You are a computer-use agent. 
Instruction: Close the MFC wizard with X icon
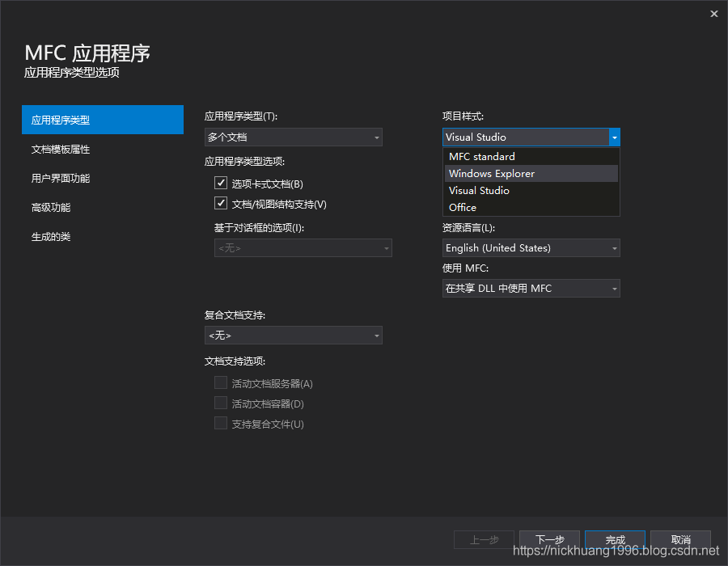(x=714, y=14)
